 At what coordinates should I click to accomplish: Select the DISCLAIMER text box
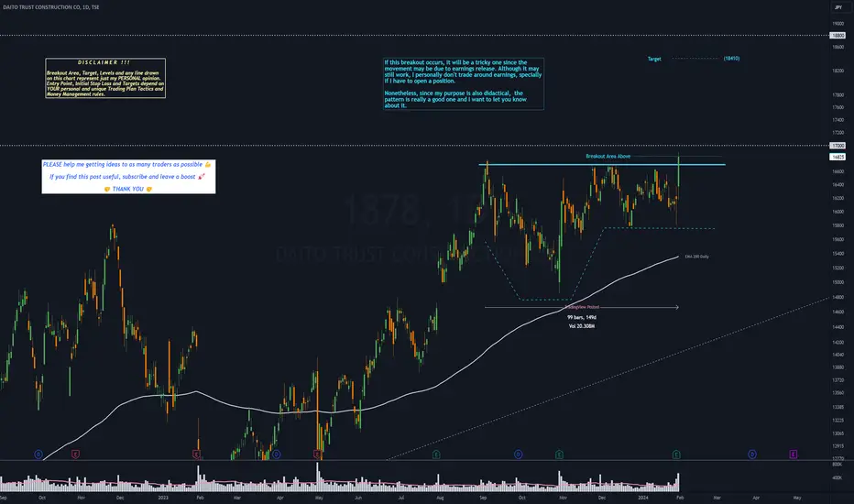tap(105, 78)
